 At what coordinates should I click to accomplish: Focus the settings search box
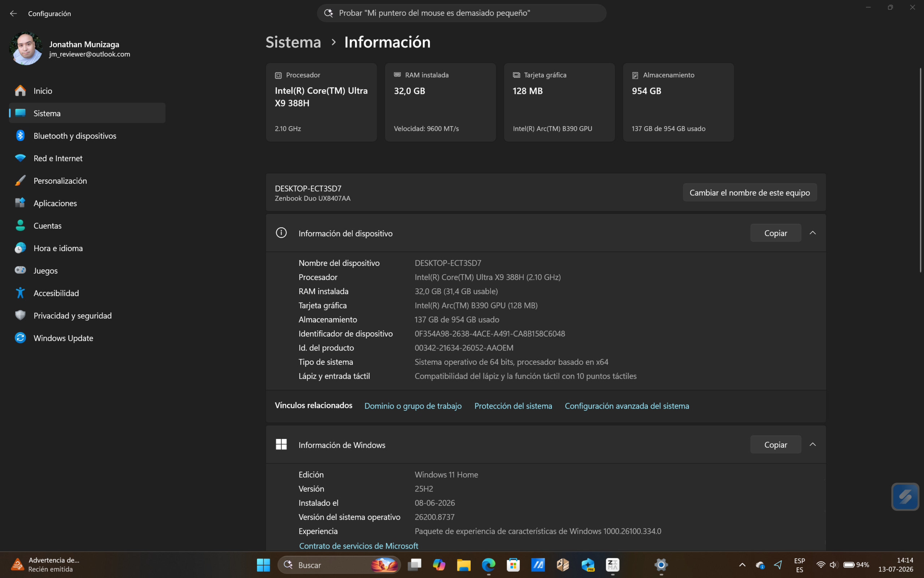(462, 13)
